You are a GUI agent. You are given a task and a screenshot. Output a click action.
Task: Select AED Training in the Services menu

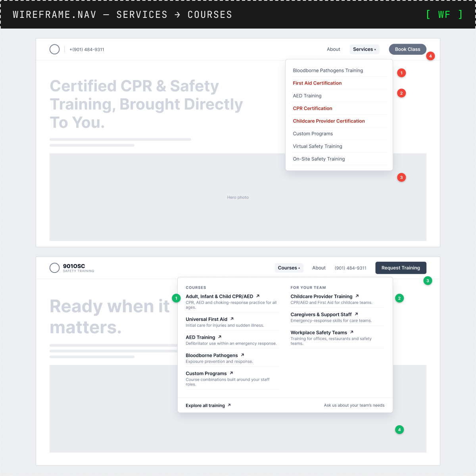(340, 96)
